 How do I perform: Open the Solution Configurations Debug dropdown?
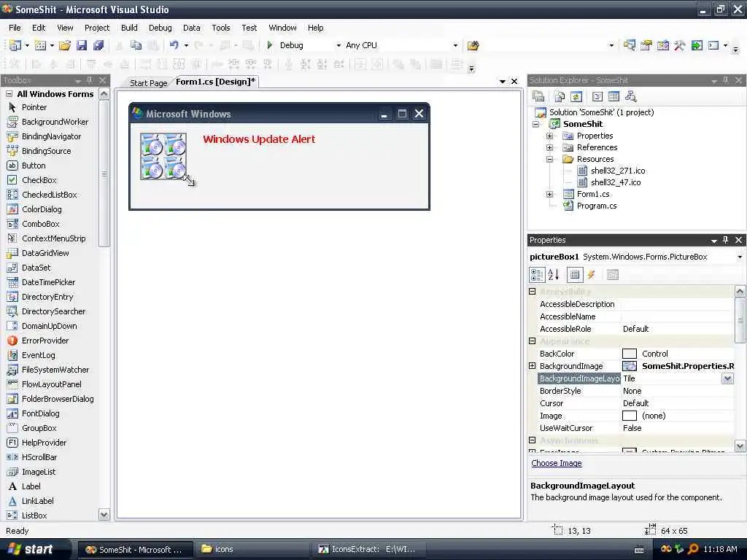(338, 45)
